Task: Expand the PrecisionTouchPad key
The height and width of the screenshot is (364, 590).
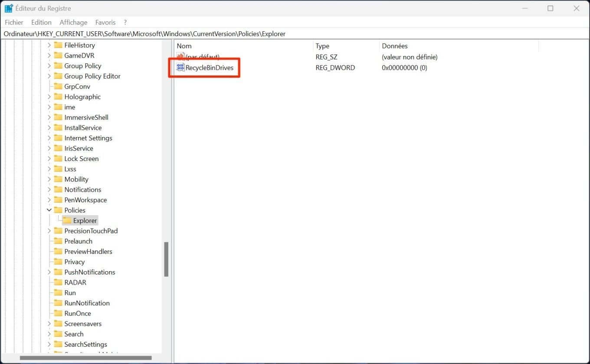Action: 49,231
